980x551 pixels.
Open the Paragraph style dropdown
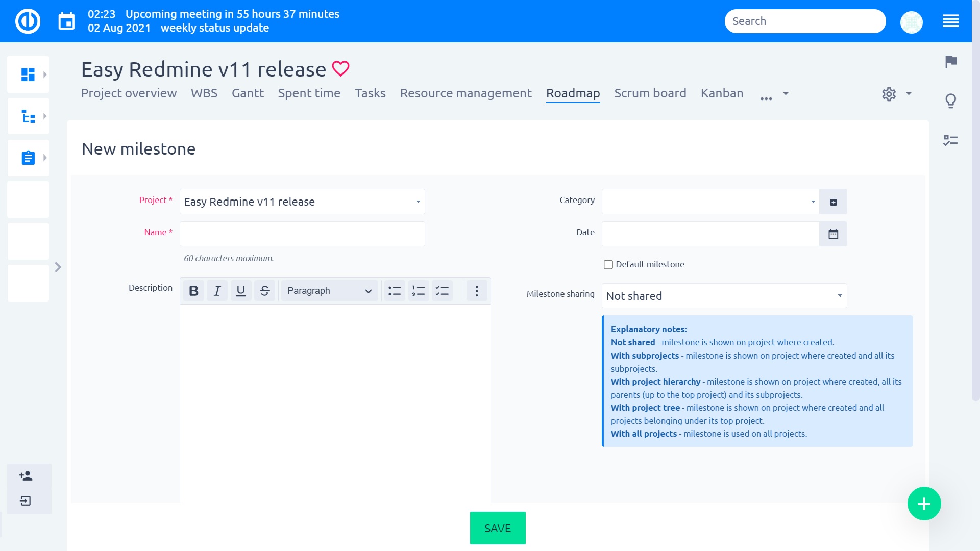(x=329, y=290)
